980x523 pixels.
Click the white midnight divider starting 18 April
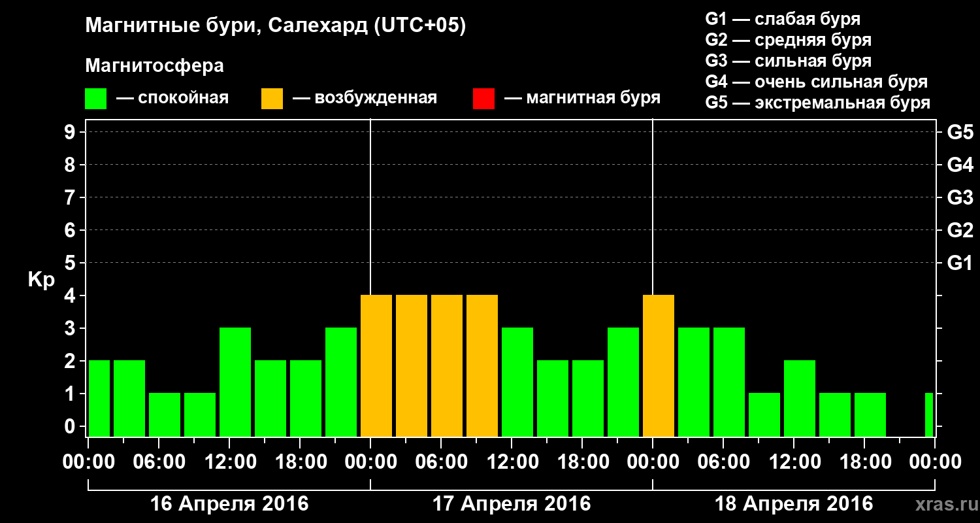click(x=653, y=207)
